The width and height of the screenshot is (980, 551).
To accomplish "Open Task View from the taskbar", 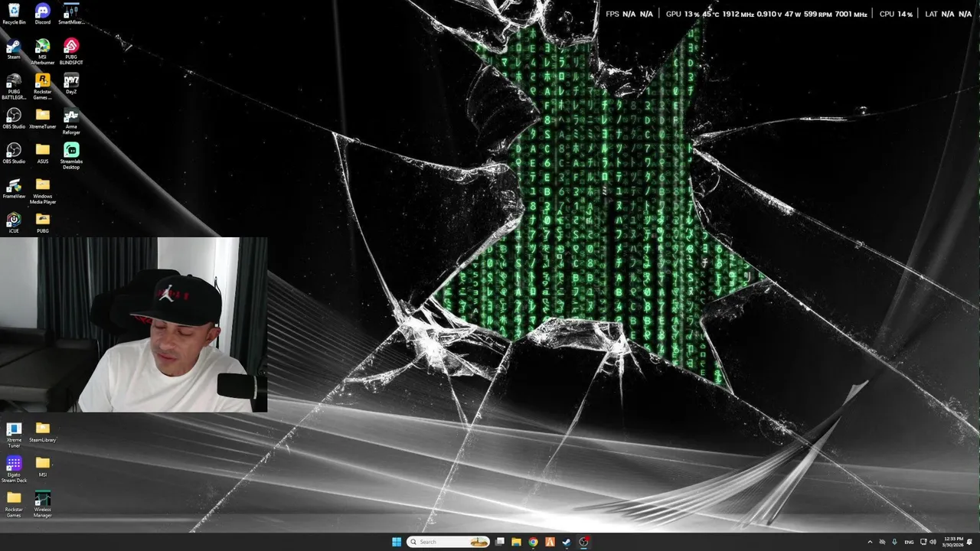I will tap(500, 542).
